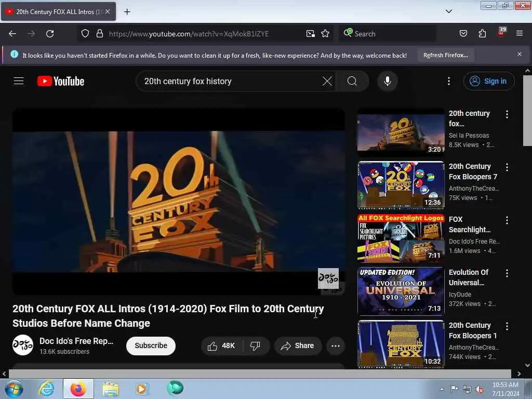Open the 'Evolution Of Universal...' title link

pyautogui.click(x=469, y=277)
